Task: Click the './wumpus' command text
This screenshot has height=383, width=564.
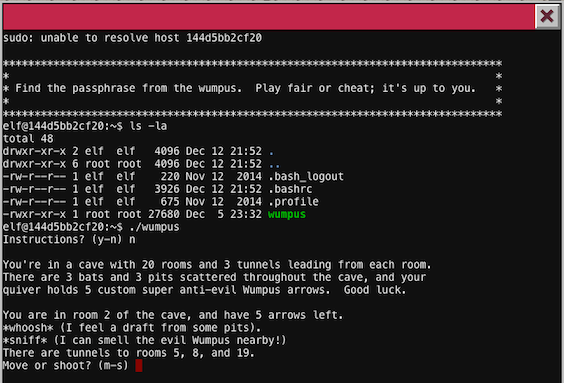Action: click(154, 227)
